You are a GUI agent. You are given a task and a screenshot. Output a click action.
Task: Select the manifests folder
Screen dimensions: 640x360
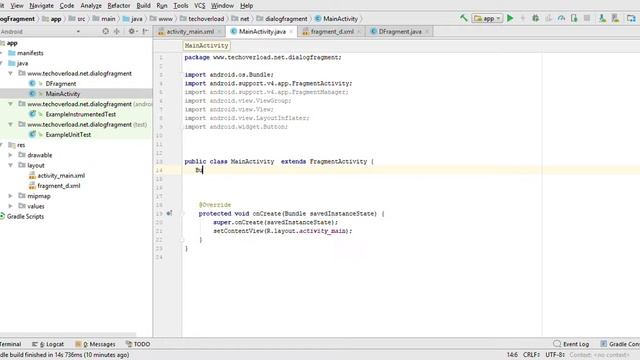(x=30, y=53)
